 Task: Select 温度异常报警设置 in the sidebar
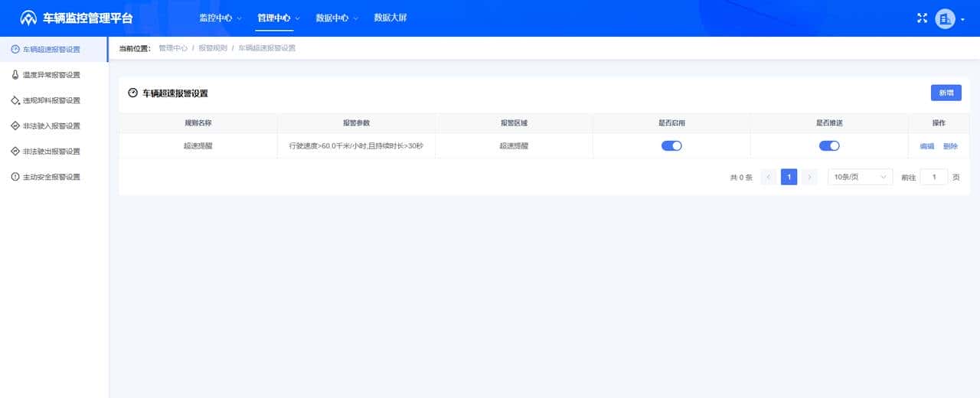point(54,75)
